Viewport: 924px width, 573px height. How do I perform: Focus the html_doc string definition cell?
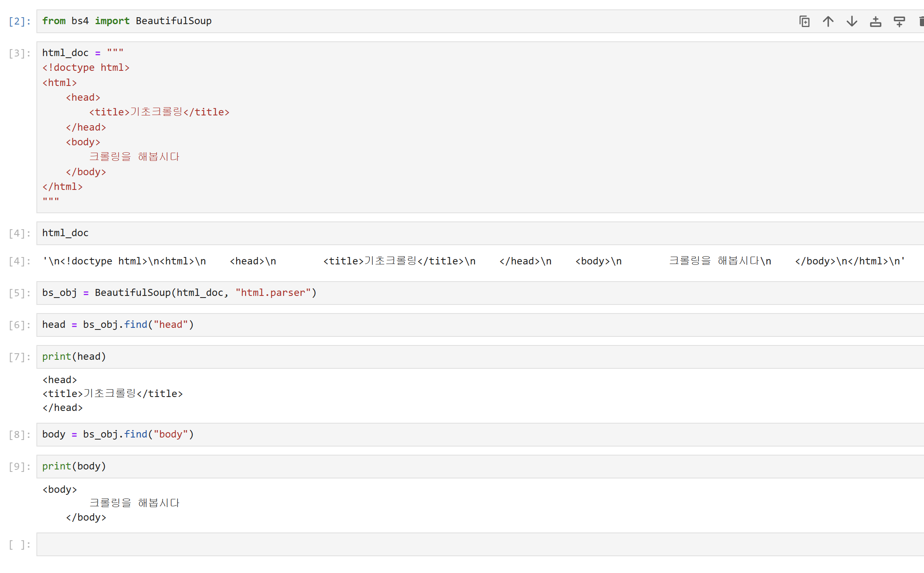point(368,127)
